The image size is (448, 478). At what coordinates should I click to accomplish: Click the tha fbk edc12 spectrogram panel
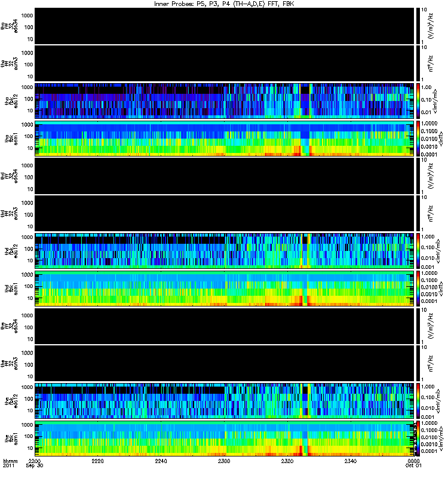(225, 100)
